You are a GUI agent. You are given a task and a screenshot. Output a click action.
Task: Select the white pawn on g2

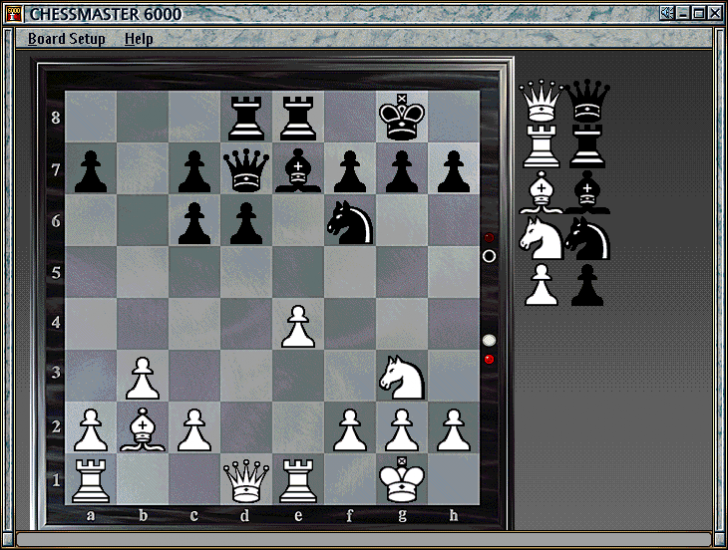pos(402,430)
